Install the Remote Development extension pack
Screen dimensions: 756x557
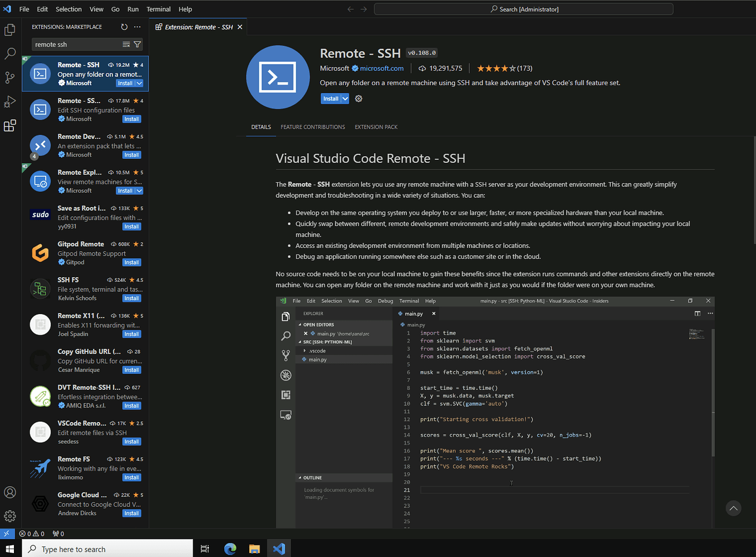click(132, 155)
